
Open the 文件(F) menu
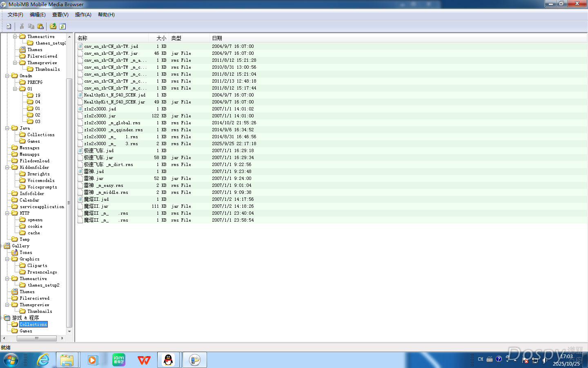tap(15, 15)
